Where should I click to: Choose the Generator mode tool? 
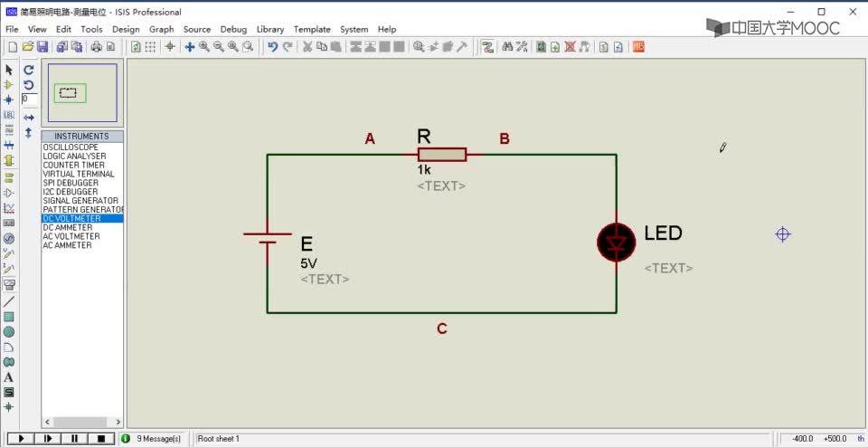point(8,238)
